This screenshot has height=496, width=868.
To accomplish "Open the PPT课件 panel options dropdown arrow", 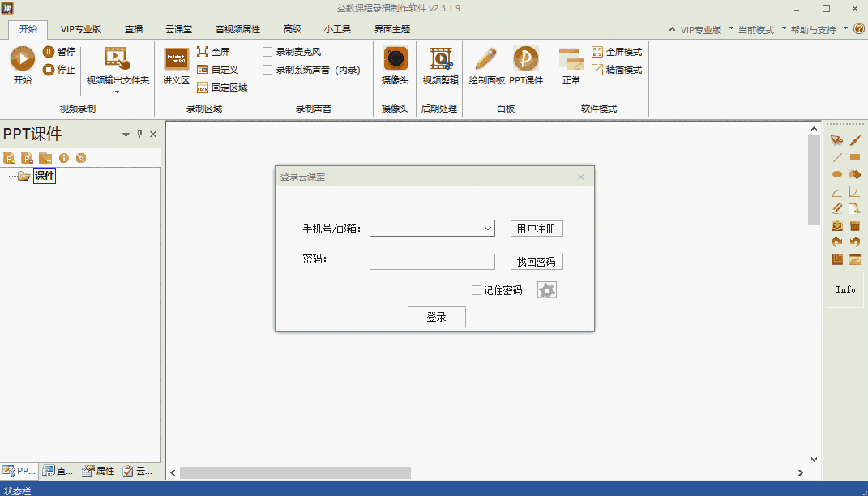I will tap(126, 135).
